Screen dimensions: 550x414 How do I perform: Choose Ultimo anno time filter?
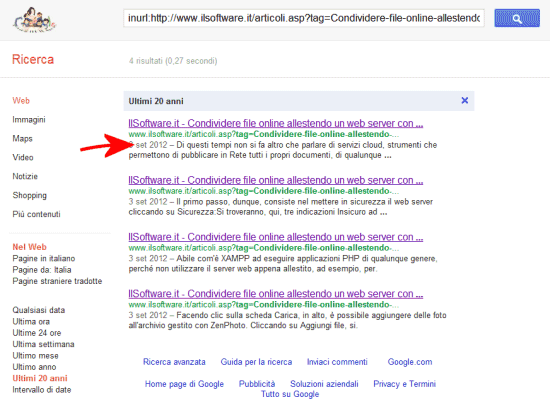(34, 367)
